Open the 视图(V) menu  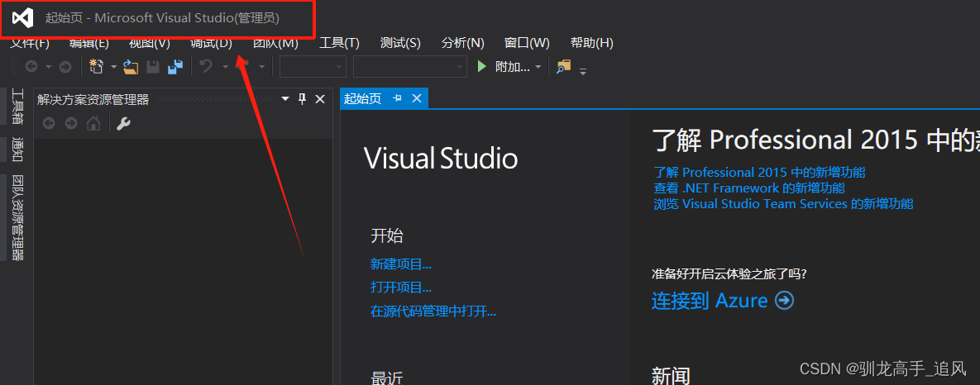150,43
